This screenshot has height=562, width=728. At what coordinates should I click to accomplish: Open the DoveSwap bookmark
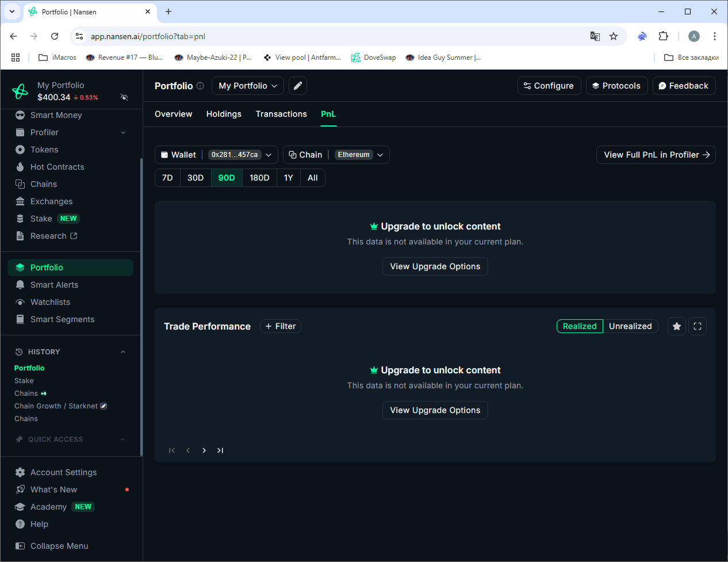coord(374,58)
